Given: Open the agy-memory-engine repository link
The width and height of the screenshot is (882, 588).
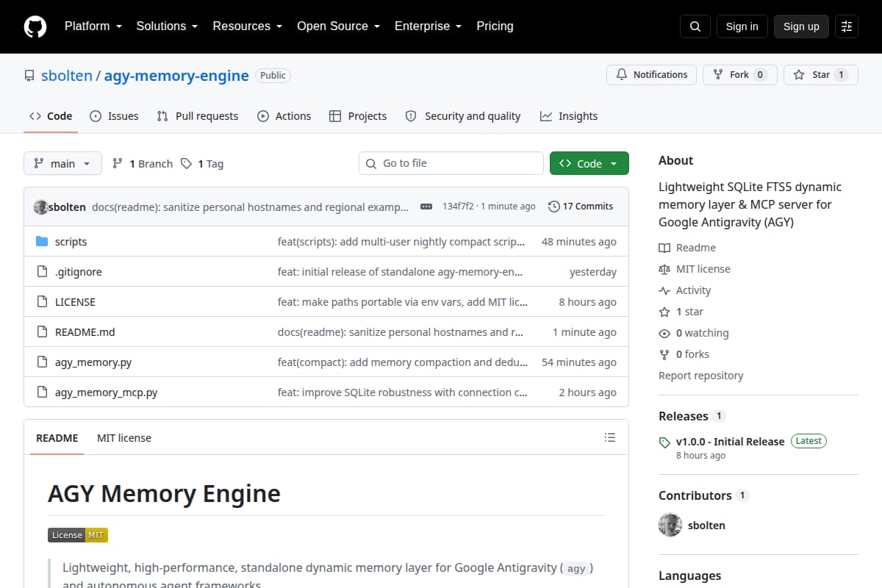Looking at the screenshot, I should click(176, 76).
